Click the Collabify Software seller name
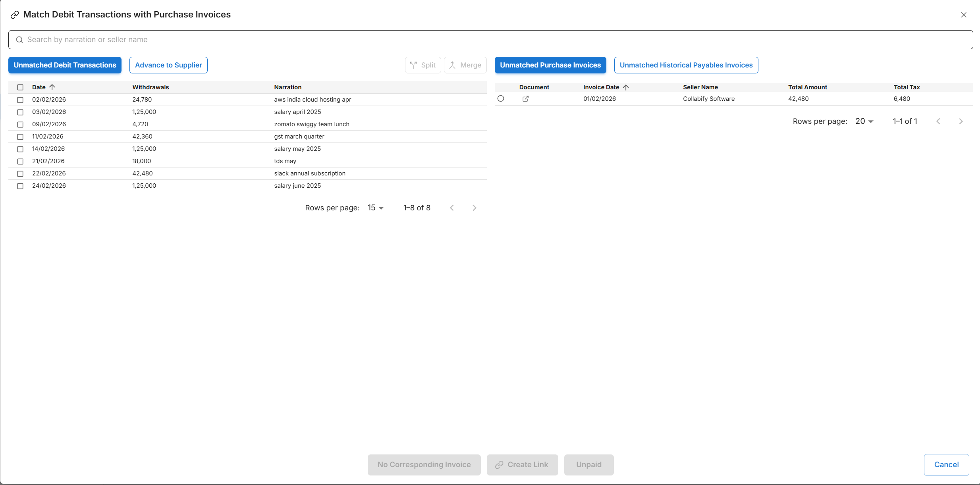Image resolution: width=980 pixels, height=485 pixels. 709,99
